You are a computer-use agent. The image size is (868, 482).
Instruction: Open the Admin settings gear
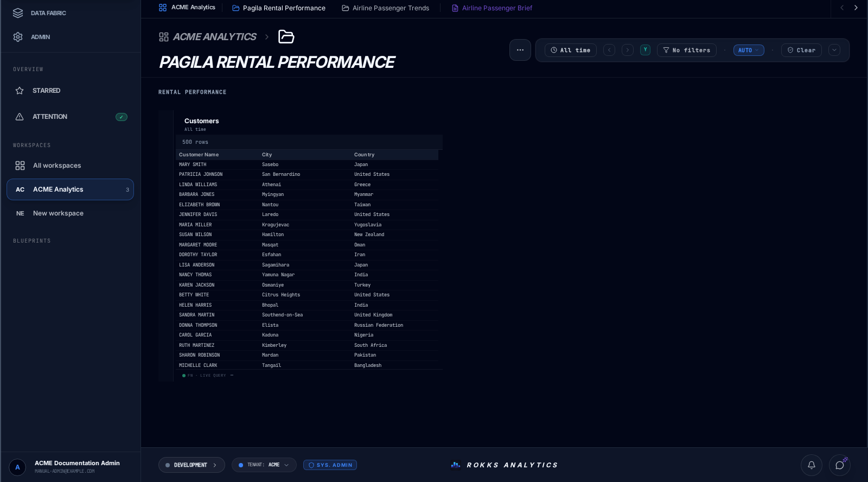click(x=18, y=37)
